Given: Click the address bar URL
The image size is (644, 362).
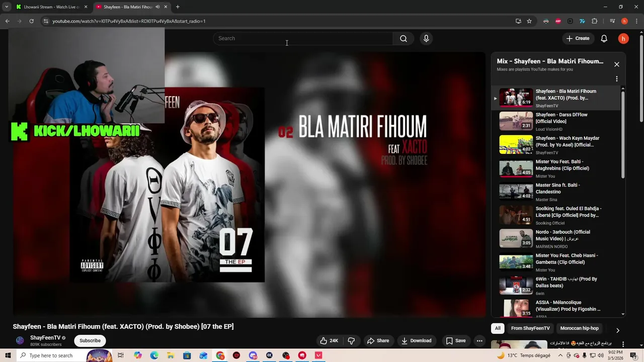Looking at the screenshot, I should [129, 21].
